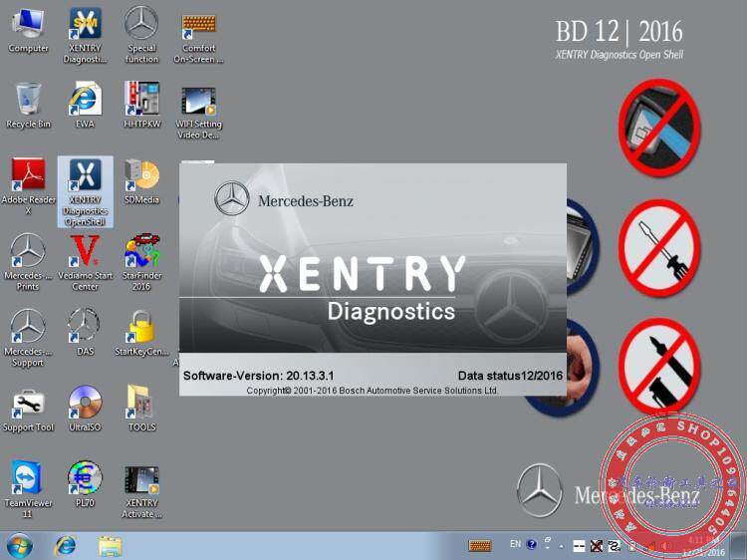The height and width of the screenshot is (560, 747).
Task: Click the cable connection tray icon
Action: coord(616,546)
